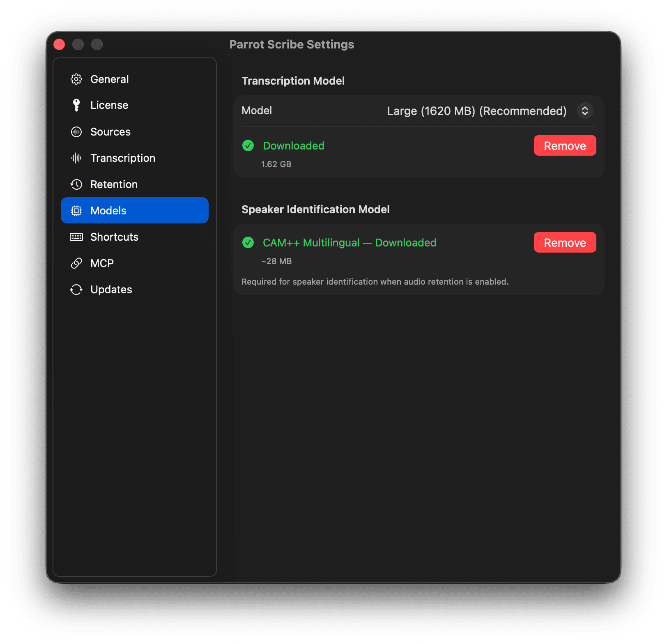Screen dimensions: 667x644
Task: Click the Sources audio waveform icon
Action: coord(76,132)
